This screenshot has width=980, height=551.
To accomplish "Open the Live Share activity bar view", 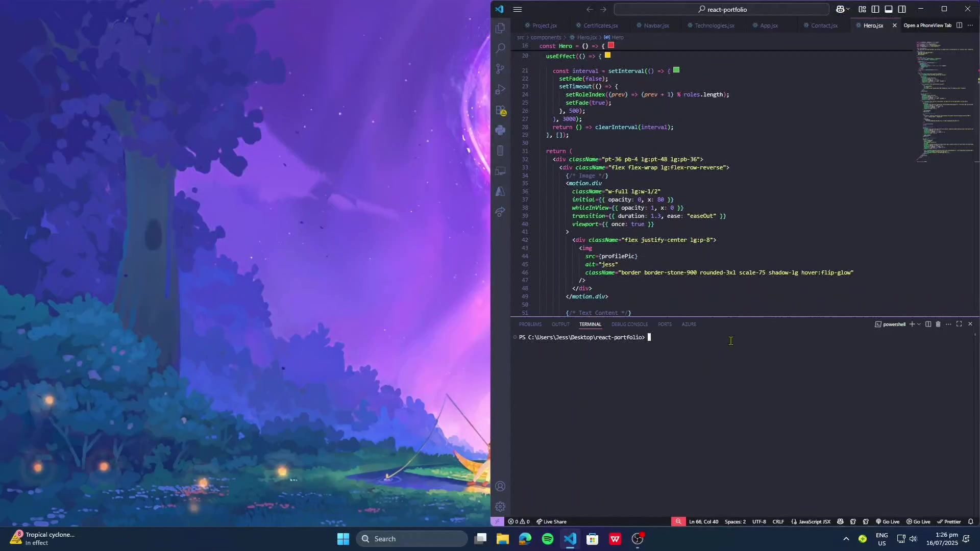I will tap(500, 212).
